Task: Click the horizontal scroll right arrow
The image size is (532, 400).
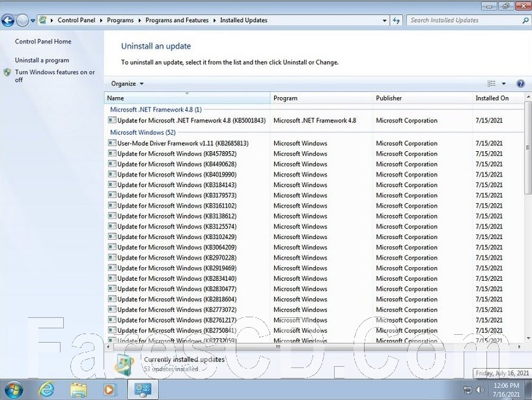Action: click(520, 347)
